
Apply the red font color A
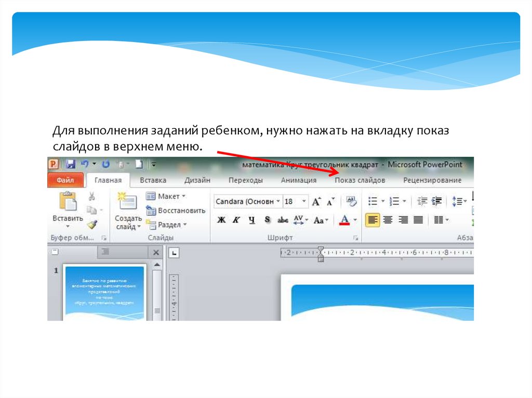344,220
